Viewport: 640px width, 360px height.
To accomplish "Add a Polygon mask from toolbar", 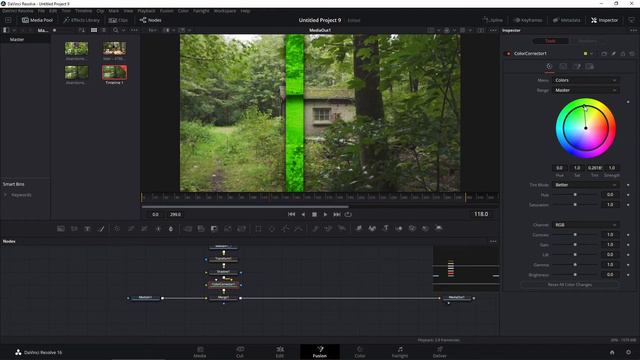I will pos(285,229).
